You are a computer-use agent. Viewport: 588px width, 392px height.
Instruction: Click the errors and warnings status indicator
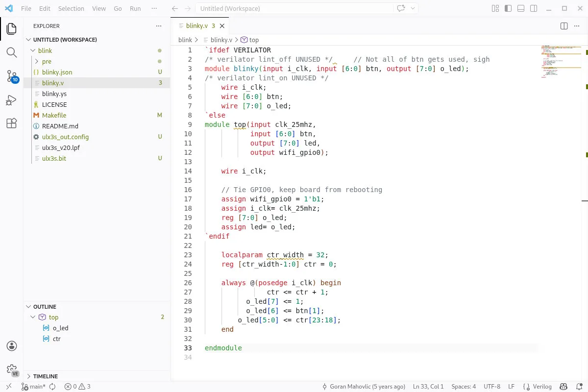pos(78,387)
